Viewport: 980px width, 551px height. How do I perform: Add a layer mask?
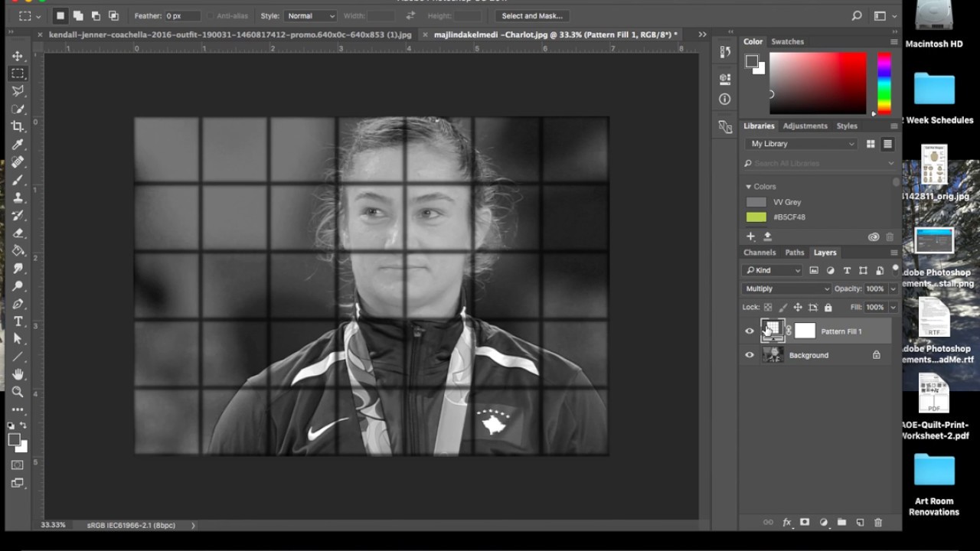(805, 523)
